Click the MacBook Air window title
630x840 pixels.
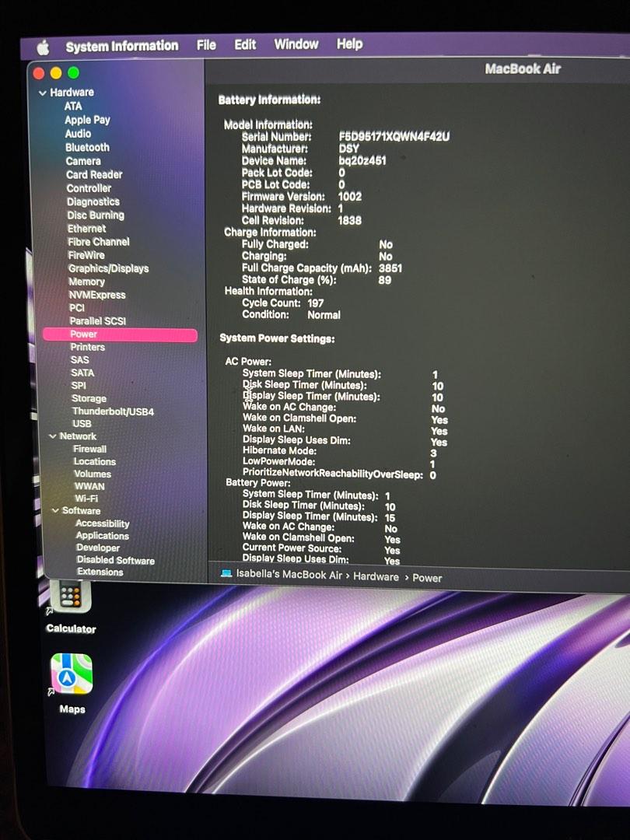523,69
